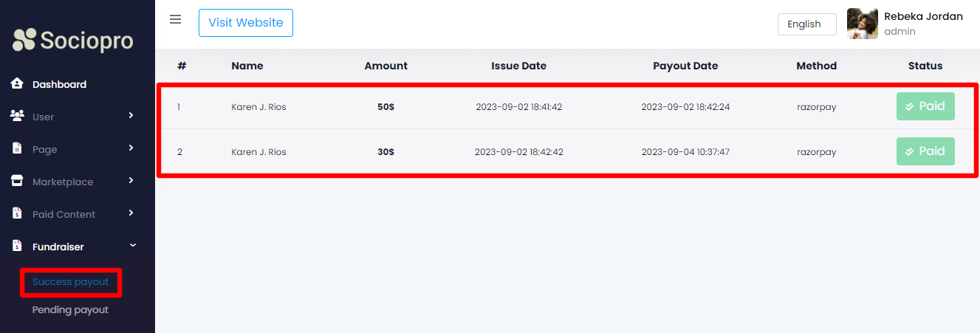
Task: Click the hamburger menu icon
Action: tap(175, 20)
